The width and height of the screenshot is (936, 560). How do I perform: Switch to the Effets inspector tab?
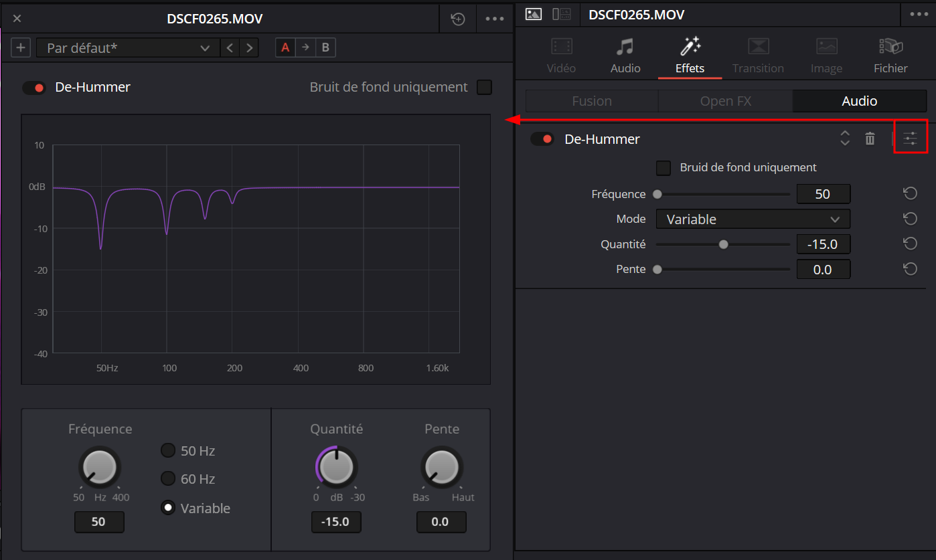coord(690,55)
